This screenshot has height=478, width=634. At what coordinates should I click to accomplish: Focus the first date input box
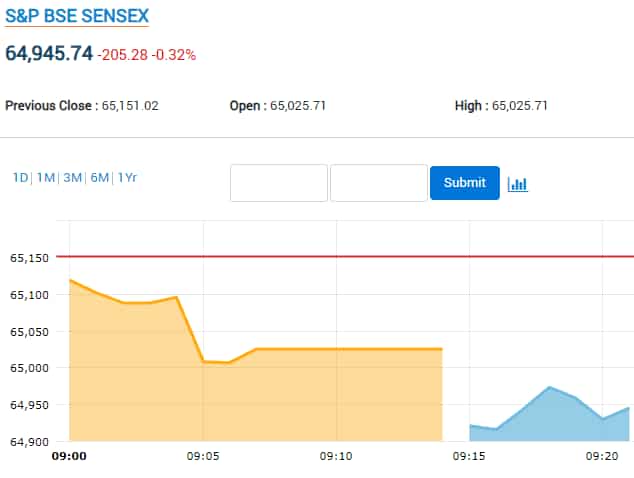pos(279,183)
